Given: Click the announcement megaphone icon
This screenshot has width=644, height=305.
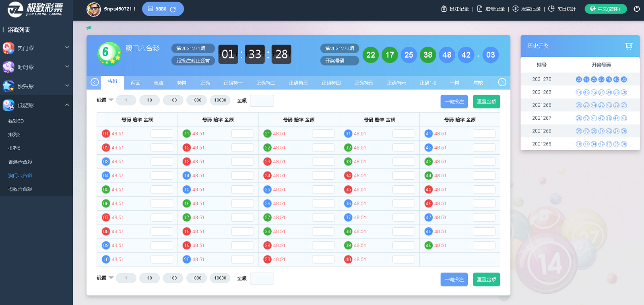Looking at the screenshot, I should 89,28.
